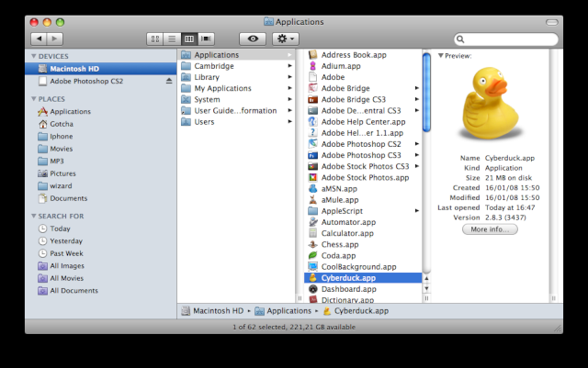588x368 pixels.
Task: Collapse the Preview disclosure triangle
Action: tap(441, 56)
